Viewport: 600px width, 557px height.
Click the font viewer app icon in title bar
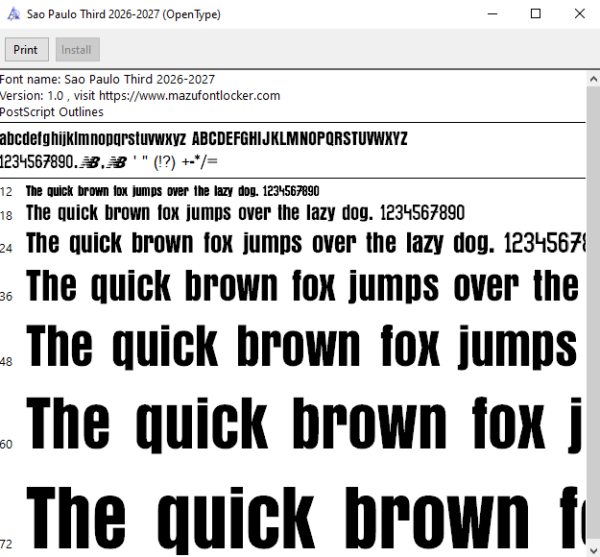point(13,14)
